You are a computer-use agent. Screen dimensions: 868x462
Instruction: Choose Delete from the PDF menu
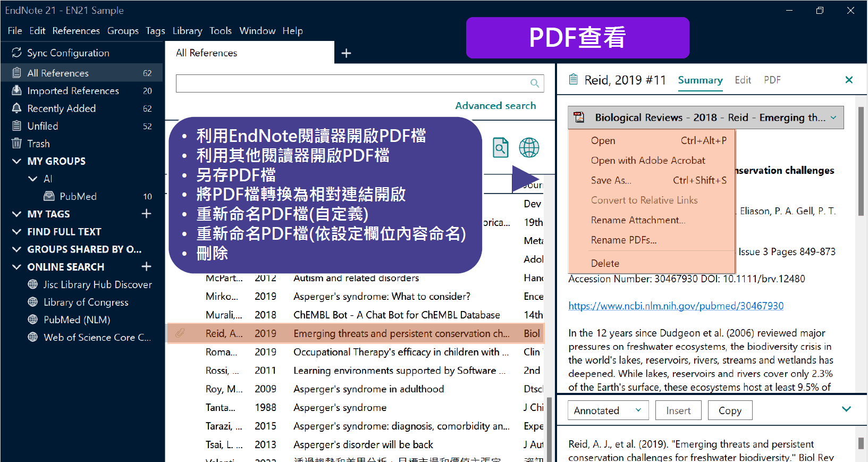pyautogui.click(x=652, y=263)
